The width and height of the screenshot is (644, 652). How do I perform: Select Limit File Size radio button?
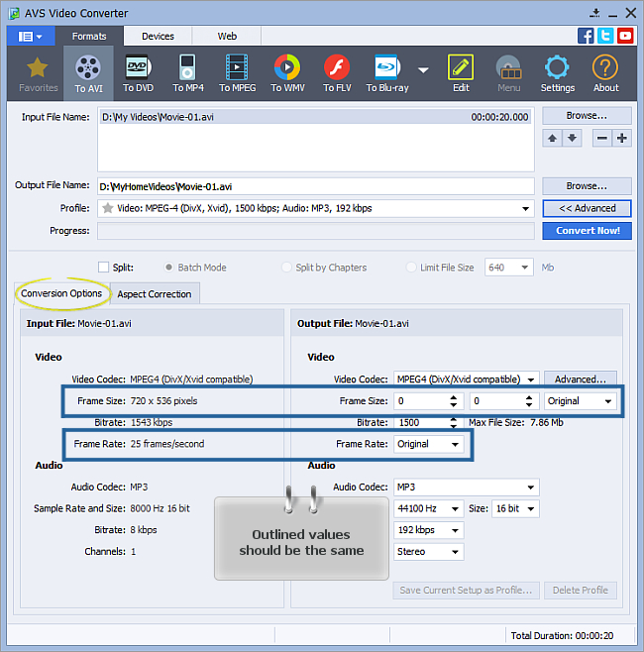[x=411, y=267]
